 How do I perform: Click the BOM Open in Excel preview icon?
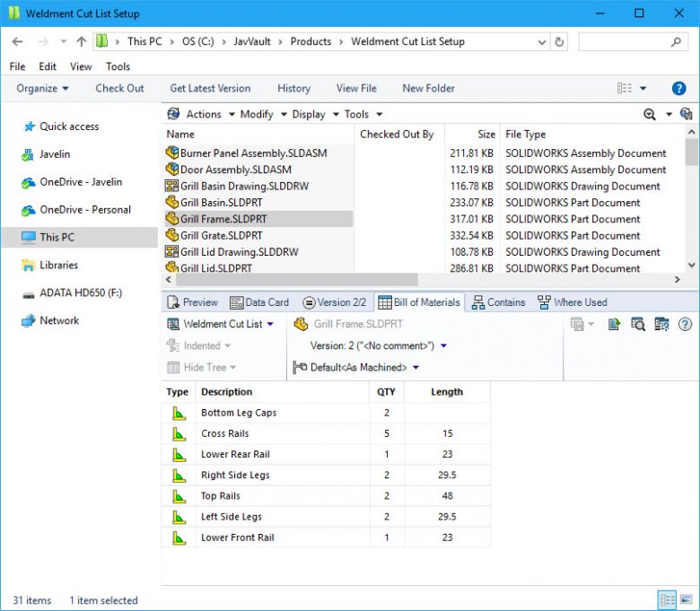pos(637,324)
